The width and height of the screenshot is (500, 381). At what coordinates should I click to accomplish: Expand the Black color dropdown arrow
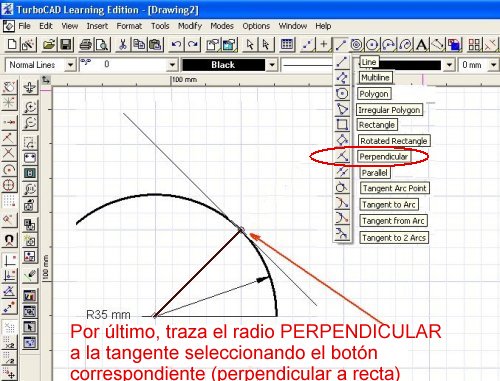coord(272,65)
